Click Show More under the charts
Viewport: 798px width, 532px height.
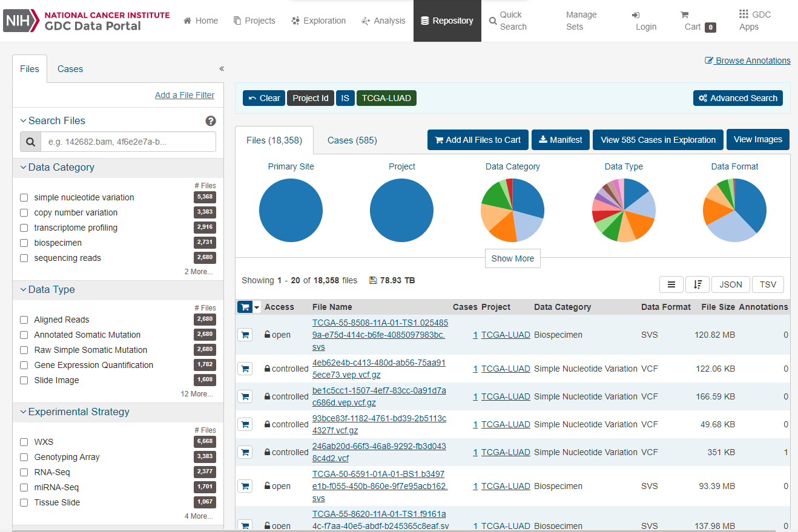pyautogui.click(x=512, y=258)
